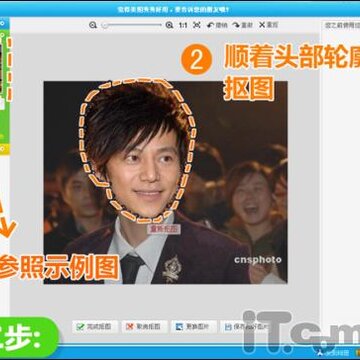Click the green-check Finish Cutout (完成抠图) button
The image size is (360, 360).
95,327
